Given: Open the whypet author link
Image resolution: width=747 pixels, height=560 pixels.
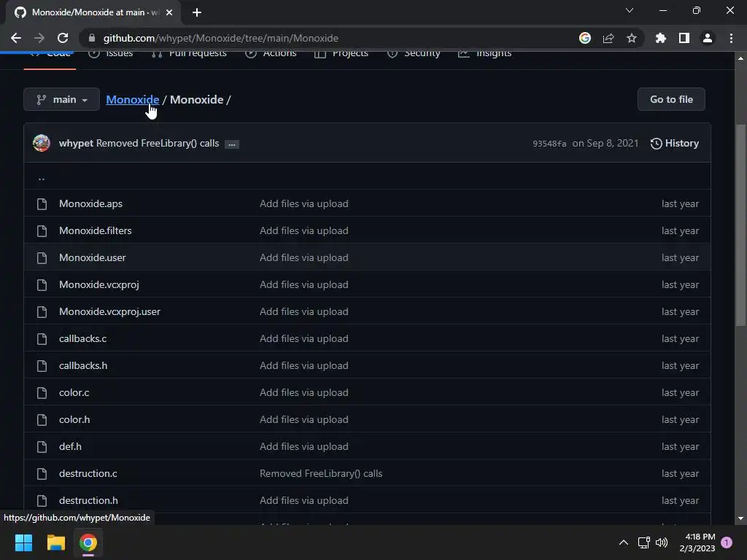Looking at the screenshot, I should point(76,144).
